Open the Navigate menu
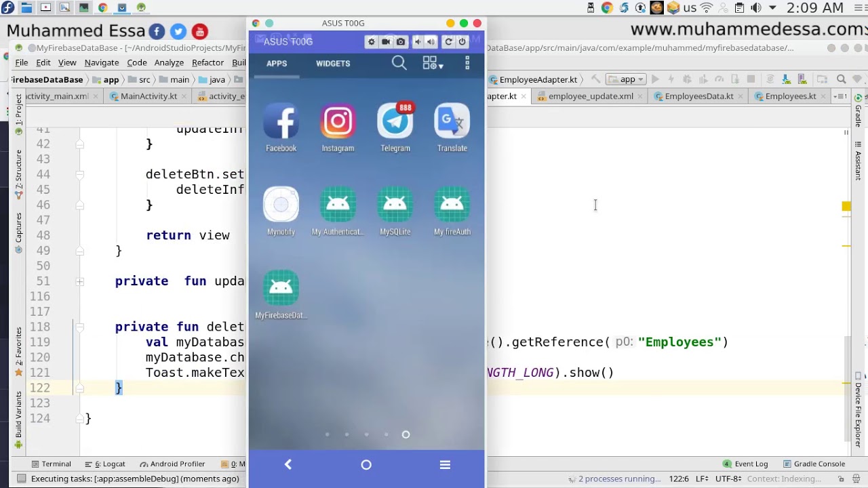Image resolution: width=868 pixels, height=488 pixels. 102,62
